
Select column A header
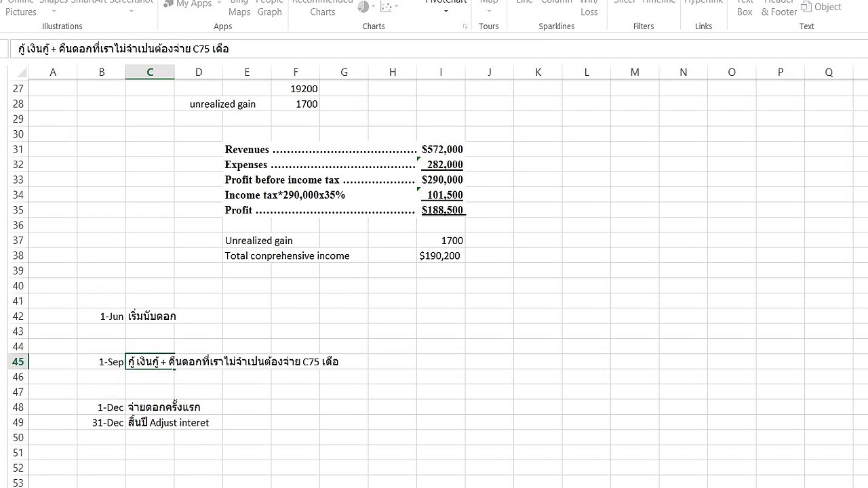(53, 73)
